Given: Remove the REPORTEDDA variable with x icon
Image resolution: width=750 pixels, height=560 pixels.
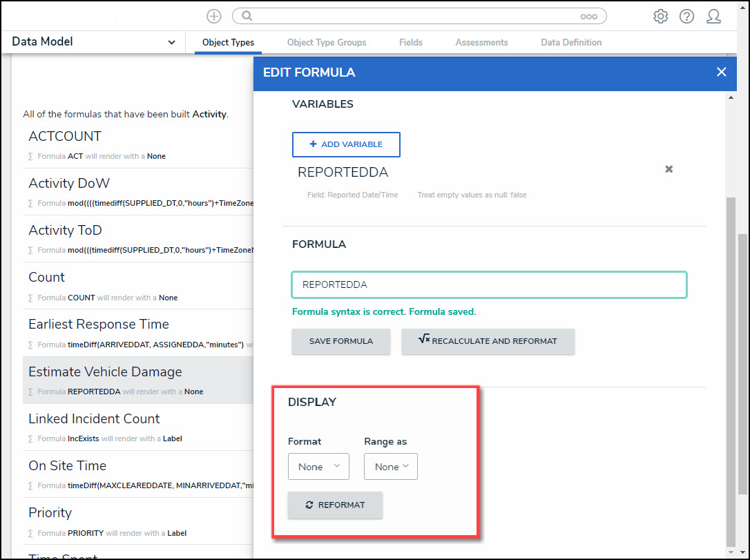Looking at the screenshot, I should click(x=669, y=169).
